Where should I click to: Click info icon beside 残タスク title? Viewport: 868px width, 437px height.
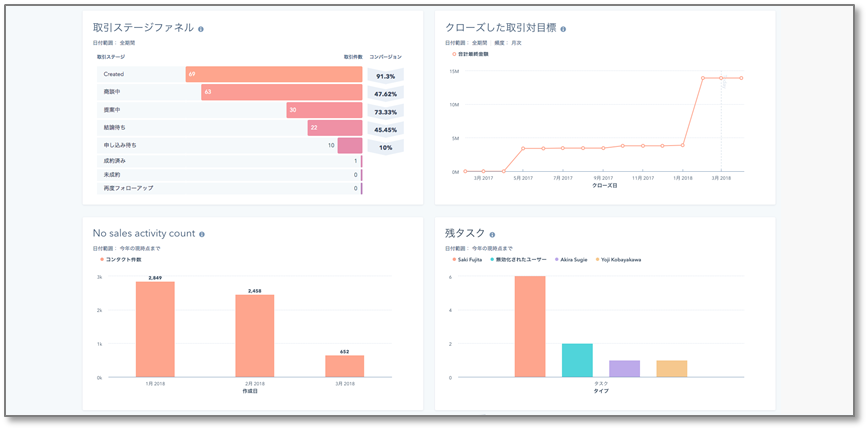click(492, 235)
